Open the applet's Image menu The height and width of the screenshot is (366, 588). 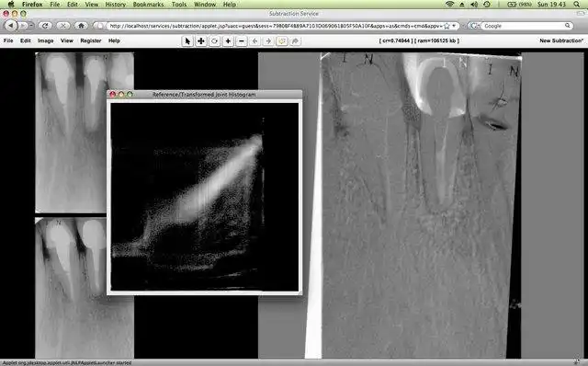pos(45,40)
